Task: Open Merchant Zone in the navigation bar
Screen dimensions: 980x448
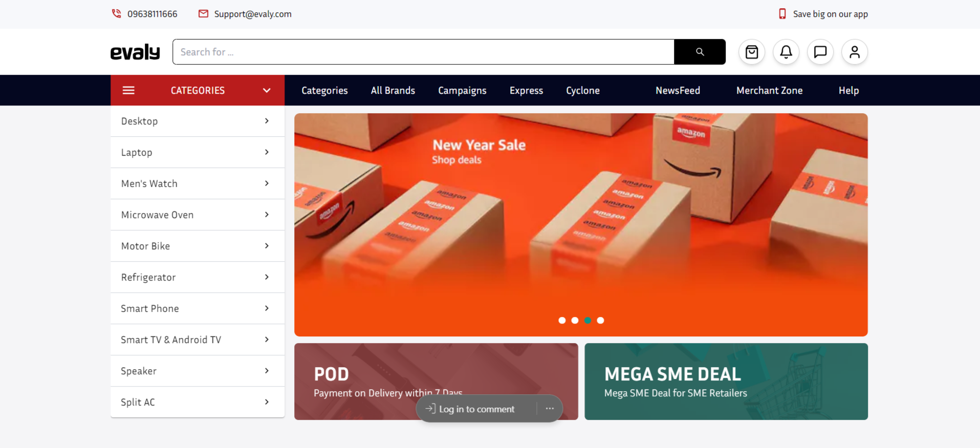Action: (x=769, y=91)
